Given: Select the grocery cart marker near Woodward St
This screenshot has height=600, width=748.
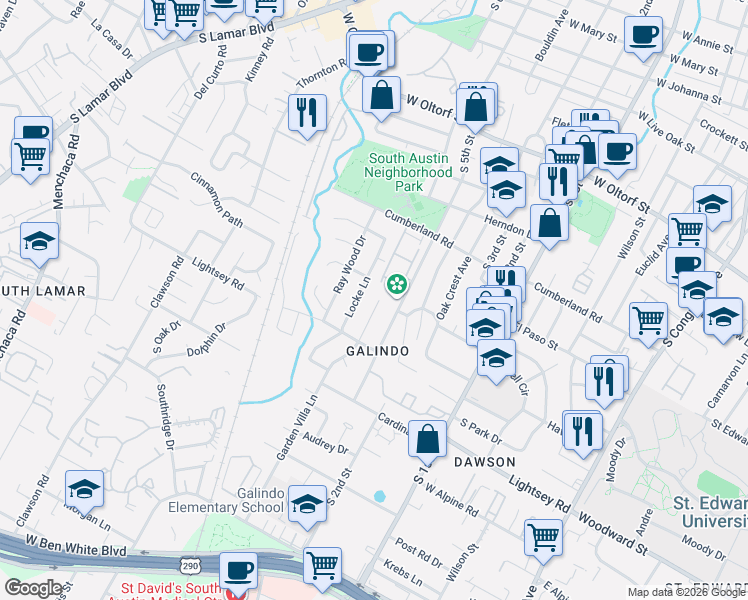Looking at the screenshot, I should (543, 539).
